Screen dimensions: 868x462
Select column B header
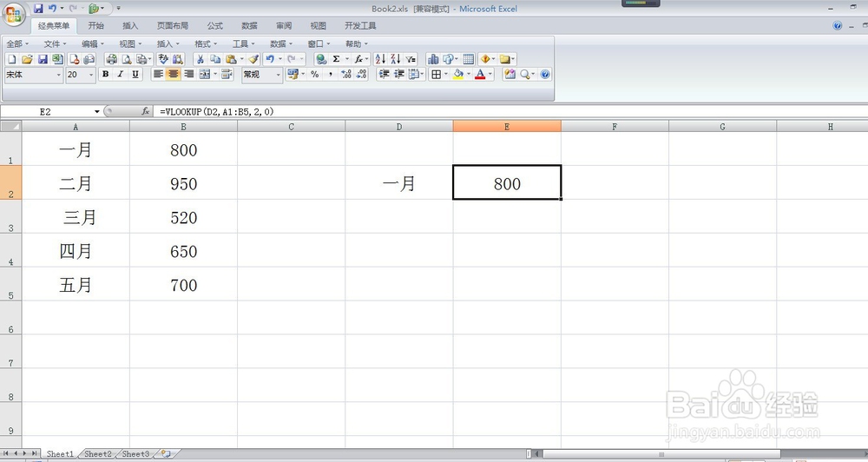183,126
